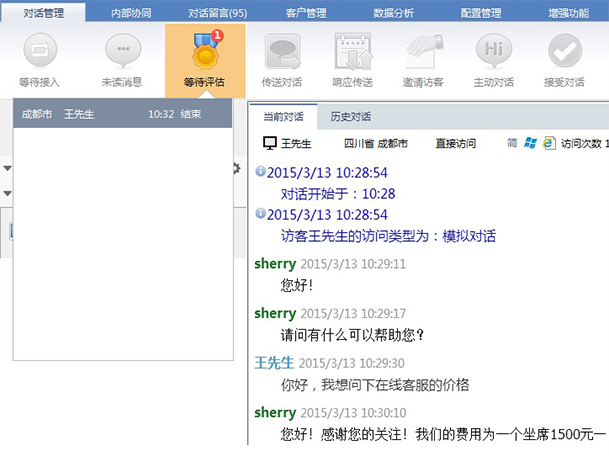
Task: Select the 当前对话 tab
Action: (x=283, y=116)
